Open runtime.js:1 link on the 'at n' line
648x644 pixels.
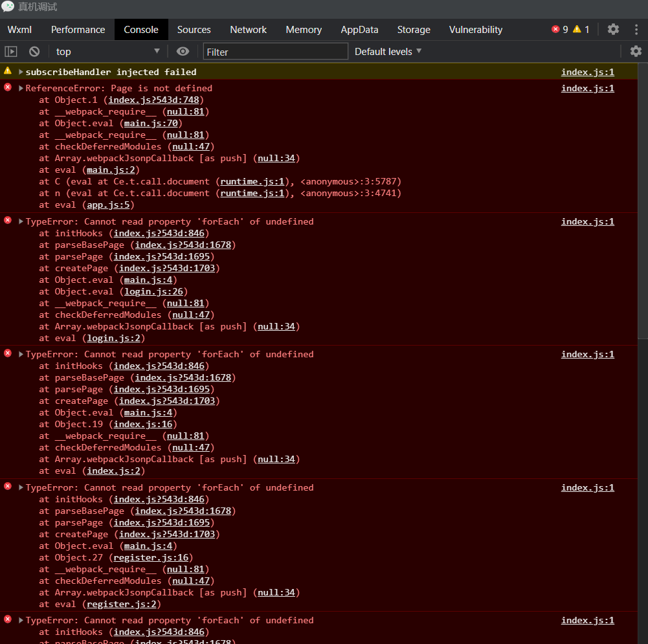pyautogui.click(x=252, y=193)
